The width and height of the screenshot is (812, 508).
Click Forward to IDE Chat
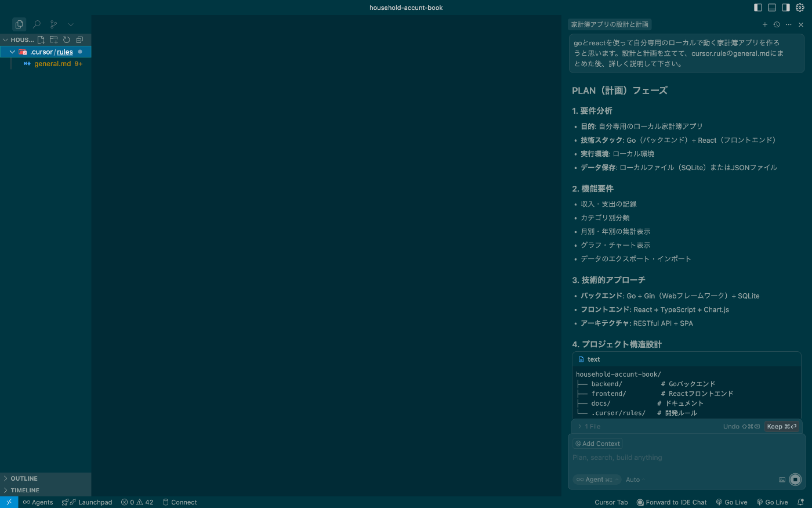[x=672, y=502]
